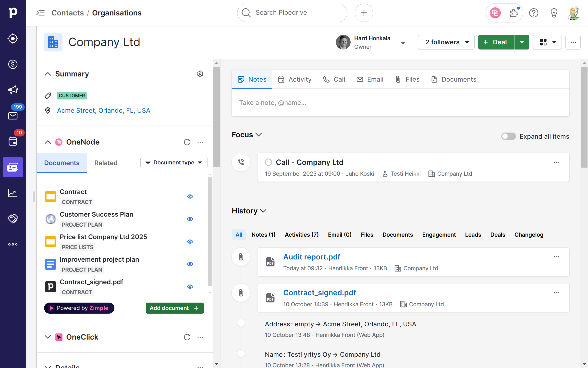This screenshot has height=368, width=588.
Task: Toggle visibility eye for Customer Success Plan
Action: tap(190, 219)
